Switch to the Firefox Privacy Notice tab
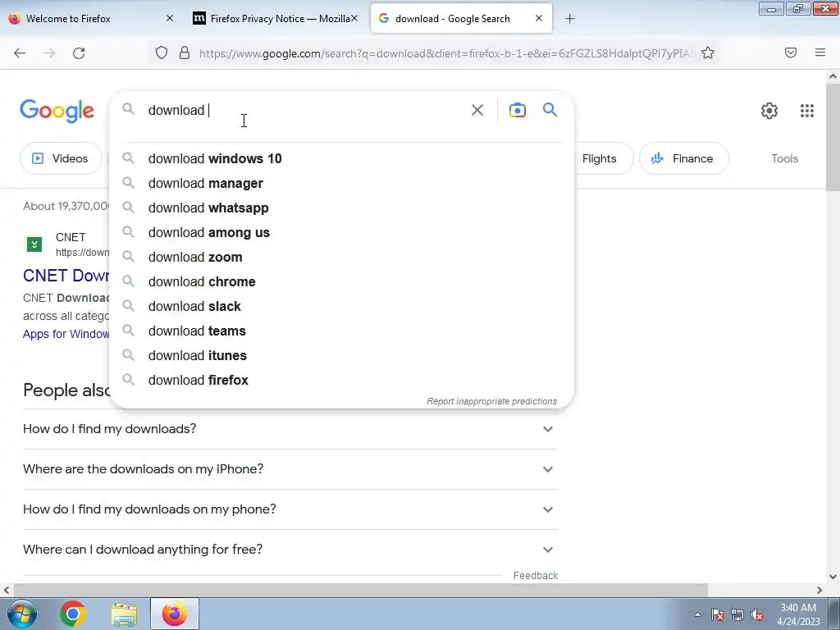The width and height of the screenshot is (840, 630). click(x=275, y=18)
